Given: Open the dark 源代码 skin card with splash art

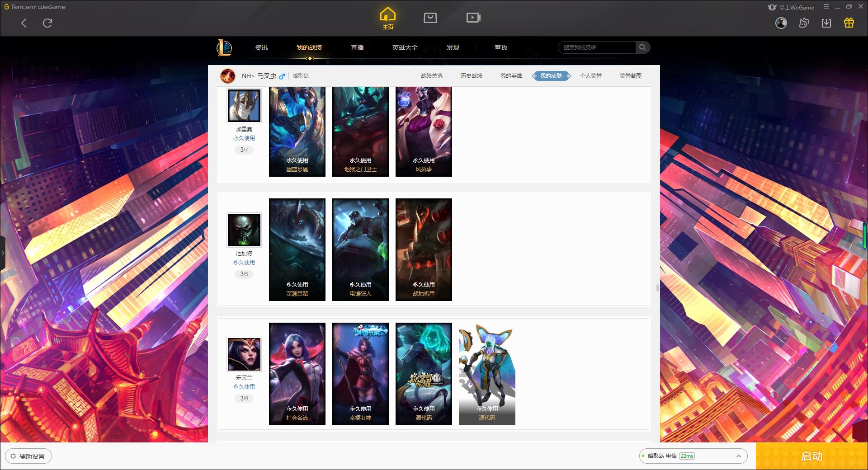Looking at the screenshot, I should (x=424, y=374).
